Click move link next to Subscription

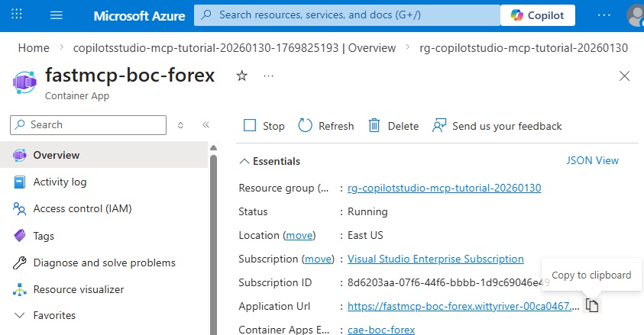319,259
